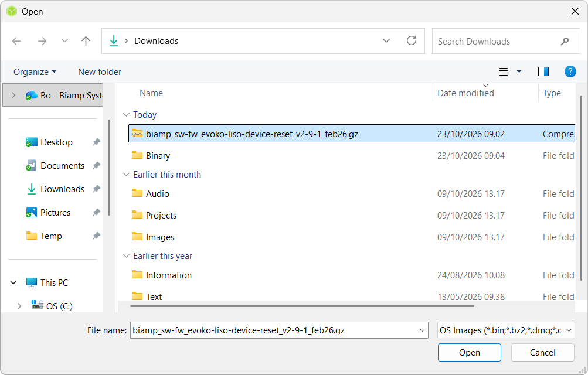Click the Search Downloads field

click(506, 41)
